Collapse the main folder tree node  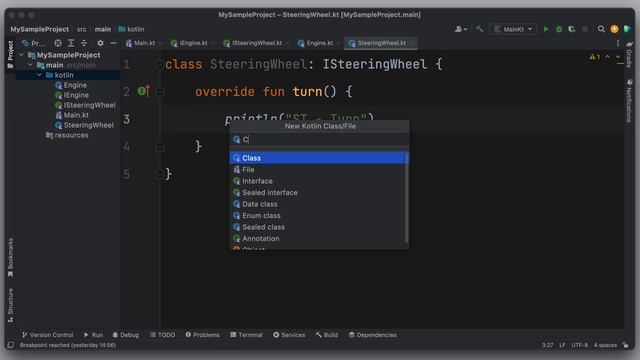pos(30,65)
